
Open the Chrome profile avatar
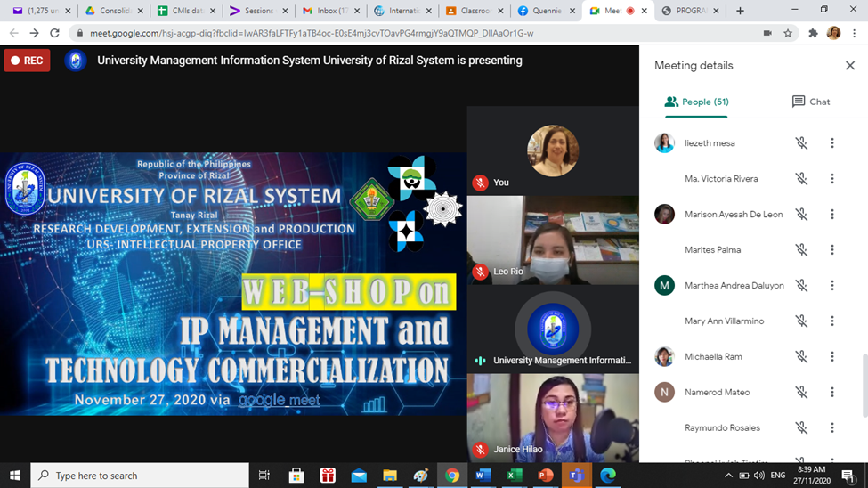[833, 33]
